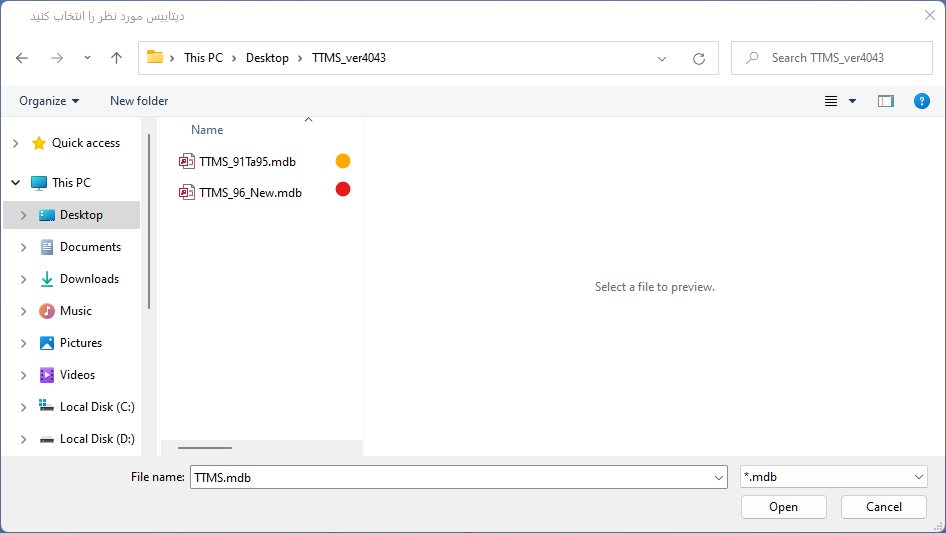The height and width of the screenshot is (533, 946).
Task: Refresh the TTMS_ver4043 folder view
Action: [x=699, y=58]
